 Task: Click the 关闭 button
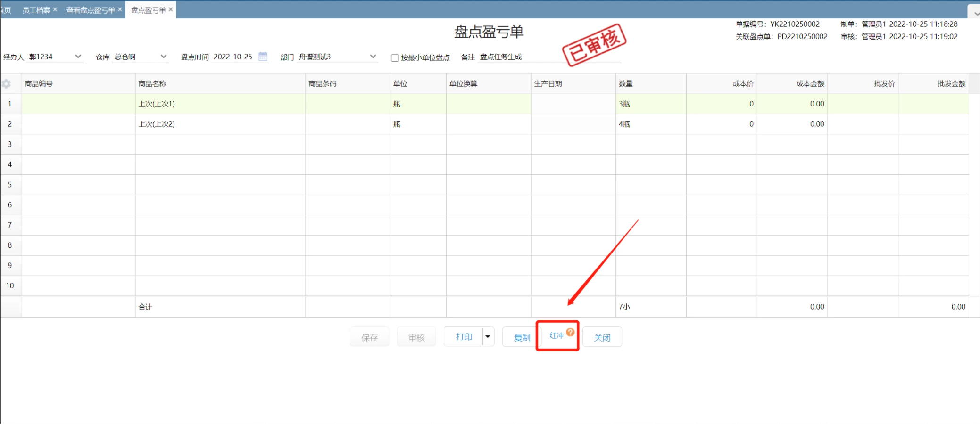click(x=602, y=337)
